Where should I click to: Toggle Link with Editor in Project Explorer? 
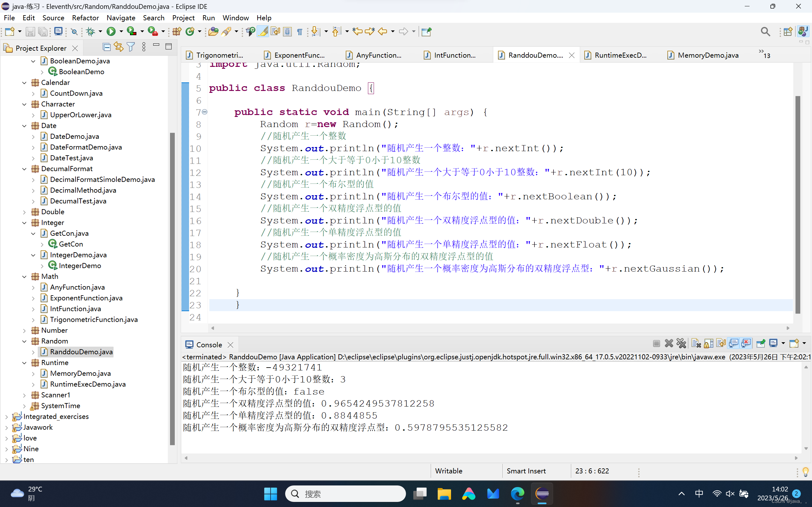pos(119,47)
